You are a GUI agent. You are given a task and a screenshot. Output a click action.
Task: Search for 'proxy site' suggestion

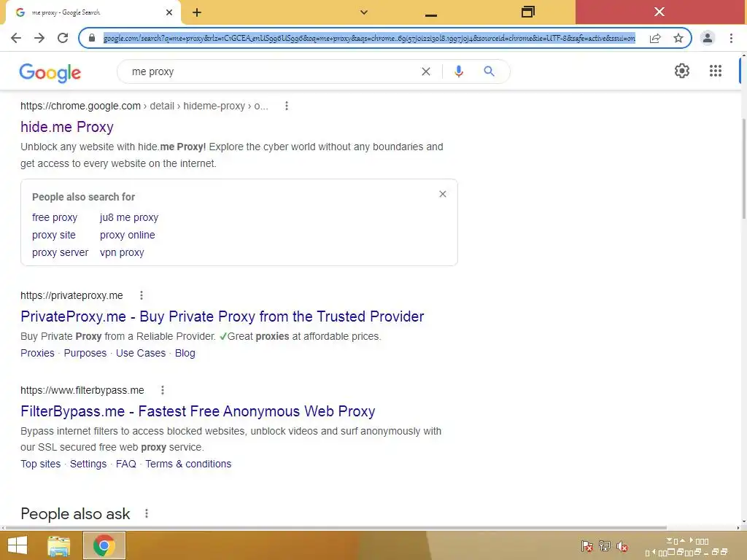click(x=54, y=236)
